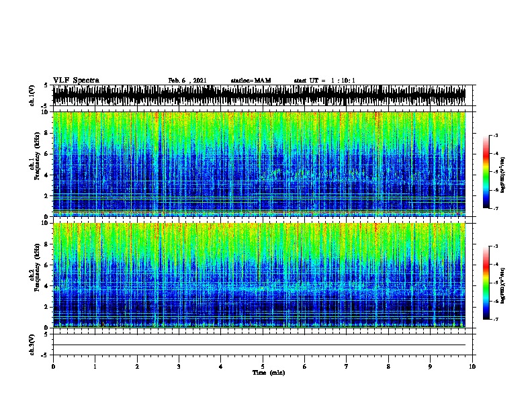Image resolution: width=532 pixels, height=411 pixels.
Task: Click the "-7" label on ch.2 color bar
Action: pos(496,319)
